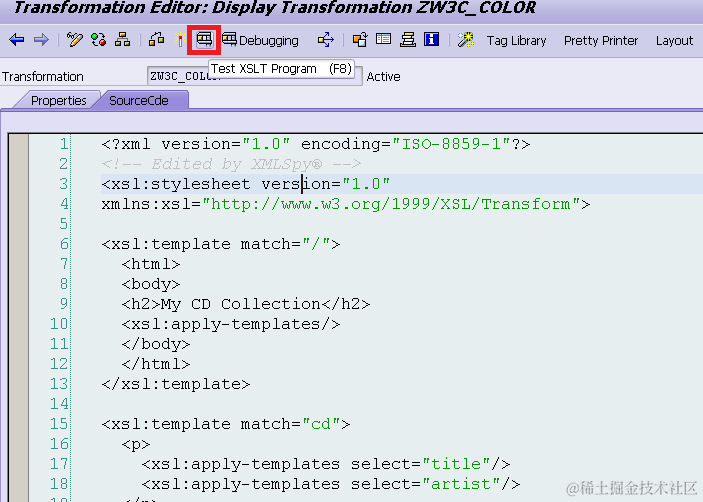Image resolution: width=703 pixels, height=502 pixels.
Task: Click the <xsl:apply-templates/> line 10
Action: (x=230, y=324)
